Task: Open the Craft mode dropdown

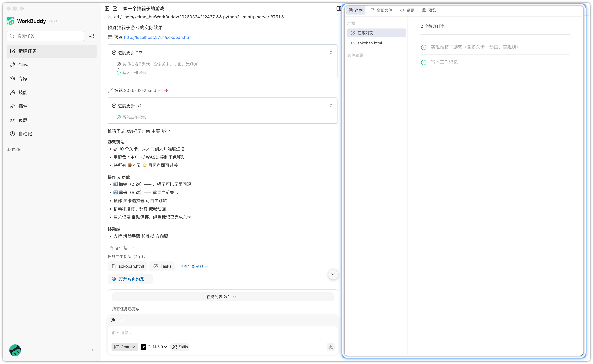Action: 125,347
